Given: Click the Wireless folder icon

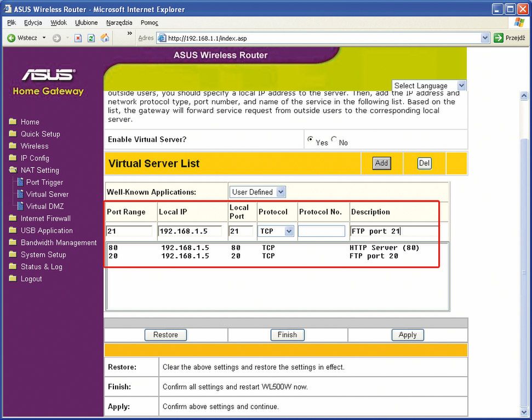Looking at the screenshot, I should click(13, 146).
